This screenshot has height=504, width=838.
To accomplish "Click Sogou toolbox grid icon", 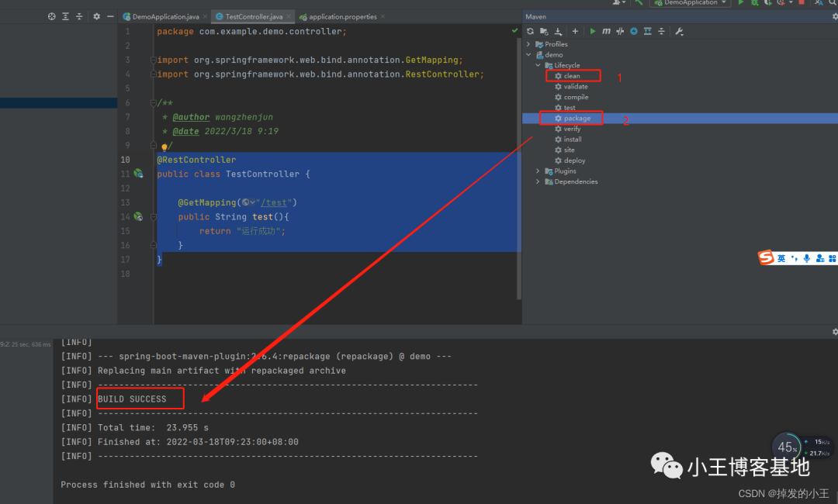I will click(832, 258).
